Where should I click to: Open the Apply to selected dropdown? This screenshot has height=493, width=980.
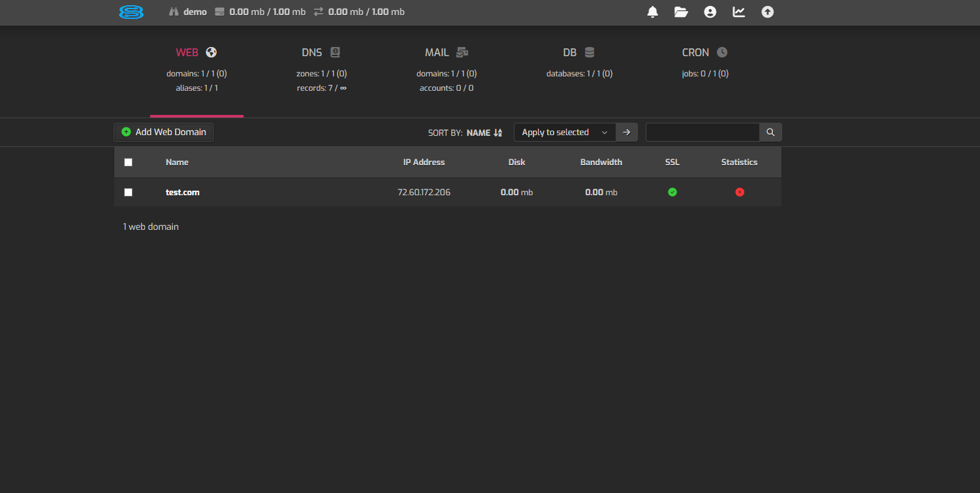tap(565, 132)
